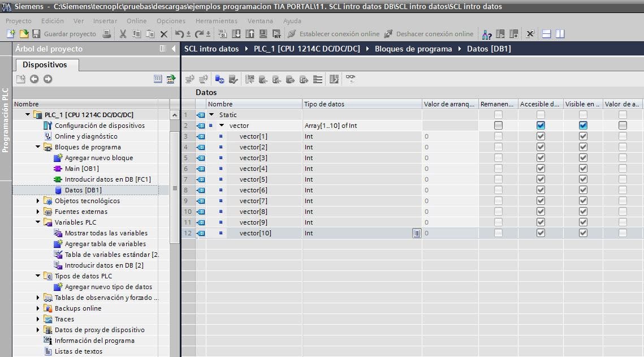Viewport: 644px width, 357px height.
Task: Click the insert row icon in DB toolbar
Action: pos(190,79)
